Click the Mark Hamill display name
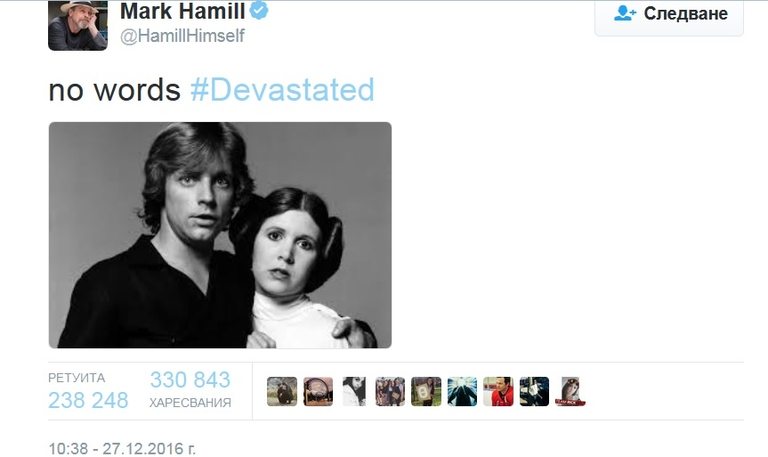The image size is (768, 457). click(x=182, y=11)
